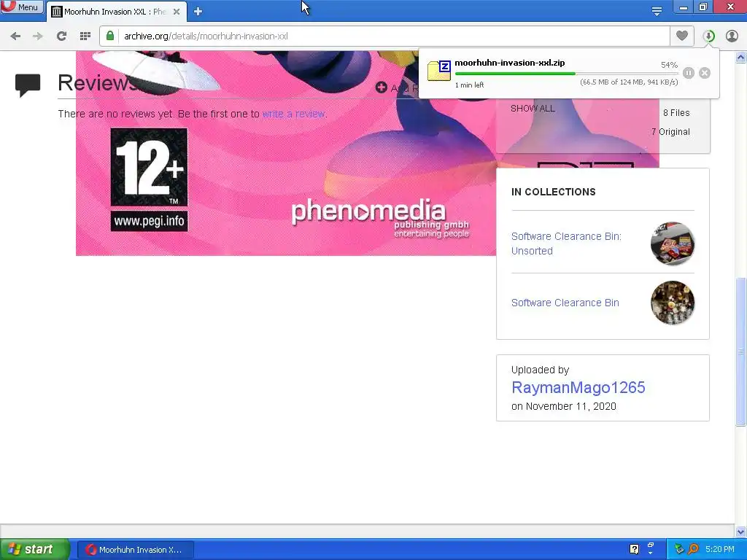Click the IN COLLECTIONS heading
This screenshot has width=747, height=560.
point(553,192)
